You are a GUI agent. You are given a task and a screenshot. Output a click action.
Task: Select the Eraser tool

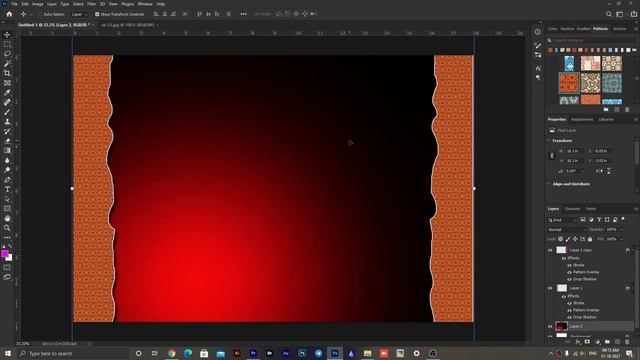click(7, 141)
